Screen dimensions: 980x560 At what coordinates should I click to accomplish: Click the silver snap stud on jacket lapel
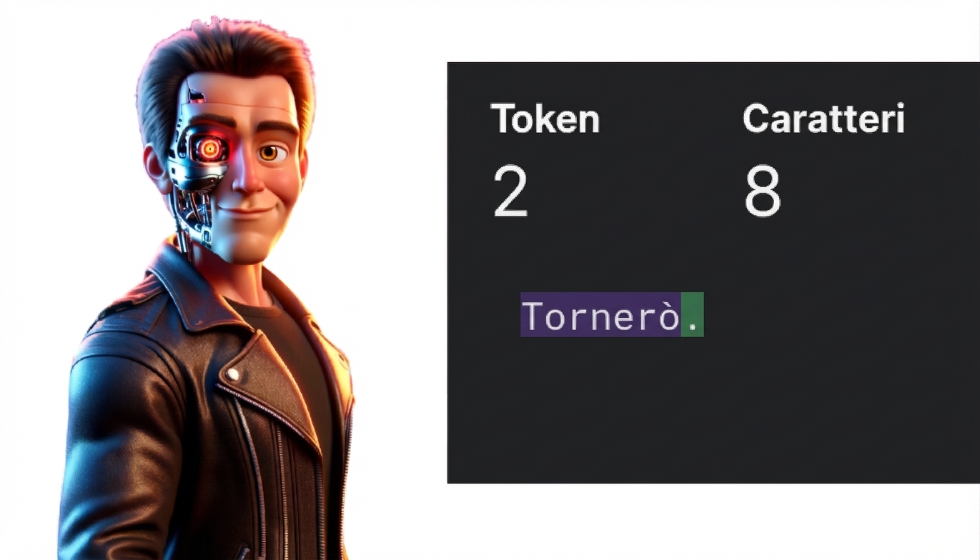point(232,374)
